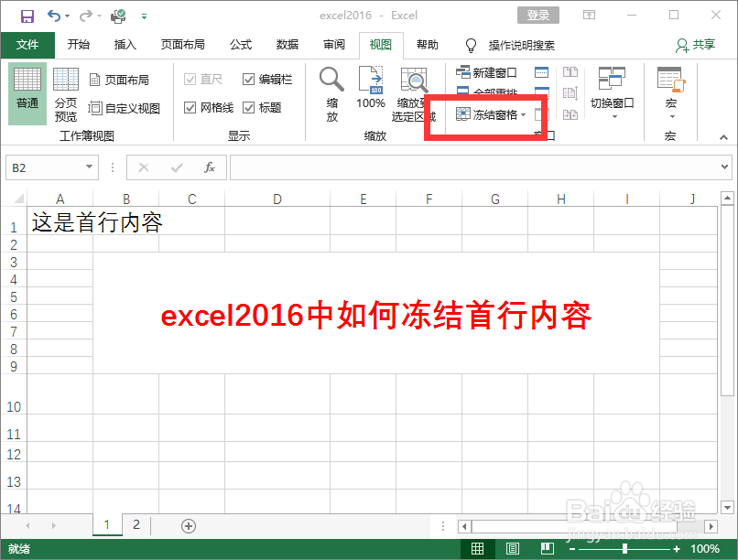Open Customize Quick Access Toolbar dropdown
Screen dimensions: 738x560
144,16
